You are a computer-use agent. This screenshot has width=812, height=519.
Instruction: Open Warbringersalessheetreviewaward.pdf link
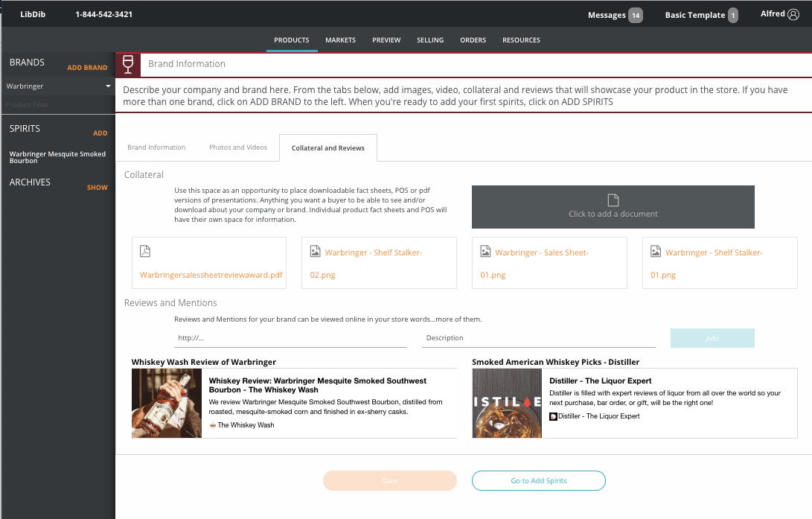pos(211,275)
